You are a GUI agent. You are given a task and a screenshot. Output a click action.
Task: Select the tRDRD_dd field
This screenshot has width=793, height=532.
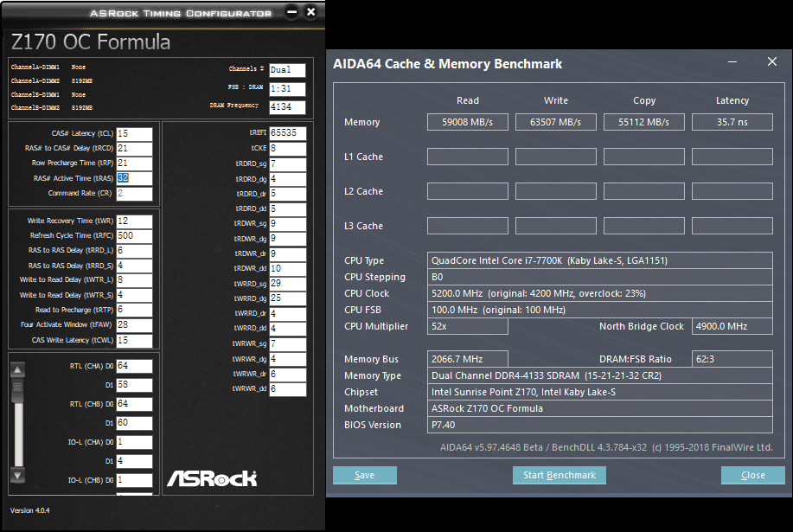[x=287, y=208]
